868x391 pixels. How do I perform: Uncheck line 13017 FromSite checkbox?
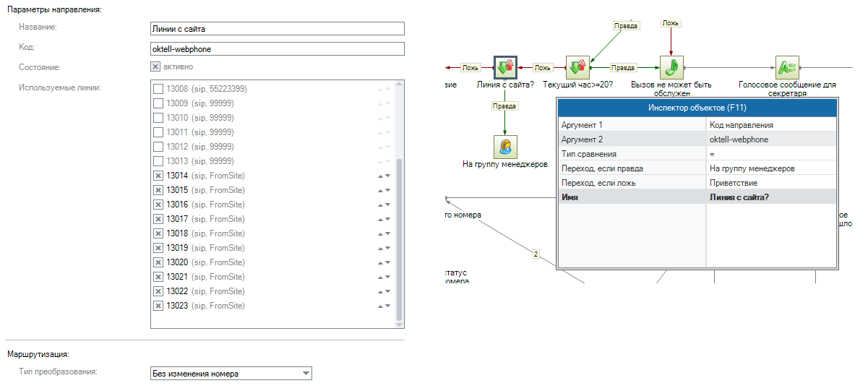158,219
